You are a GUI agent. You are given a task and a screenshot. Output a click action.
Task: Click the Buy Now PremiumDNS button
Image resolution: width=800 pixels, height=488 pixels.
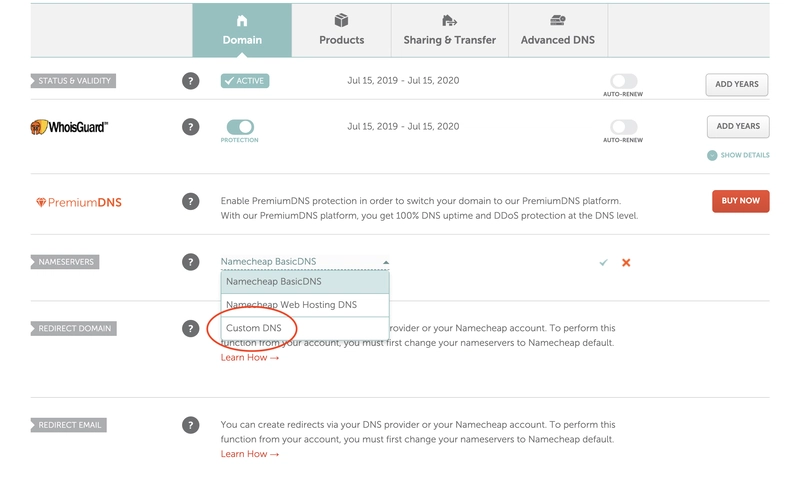tap(740, 201)
